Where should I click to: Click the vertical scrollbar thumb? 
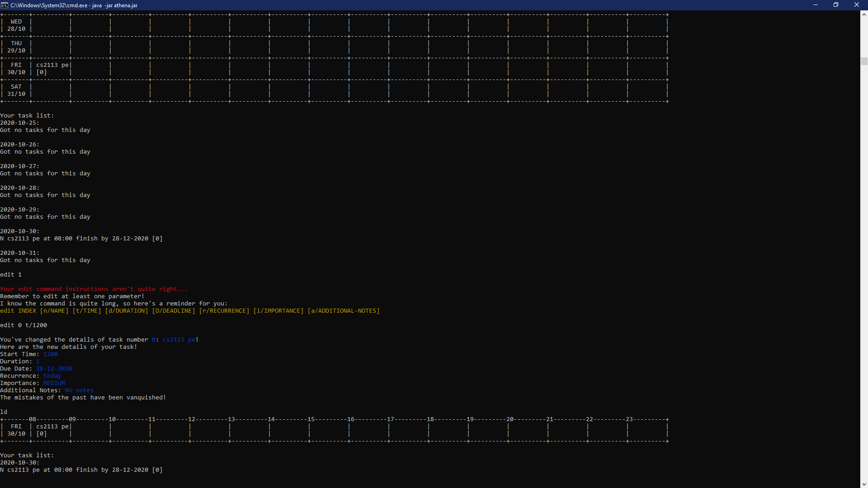(864, 61)
